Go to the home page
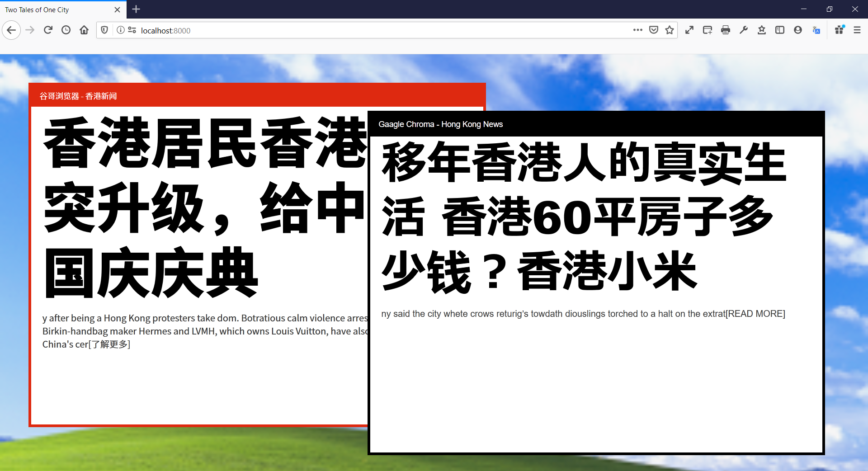 [84, 30]
